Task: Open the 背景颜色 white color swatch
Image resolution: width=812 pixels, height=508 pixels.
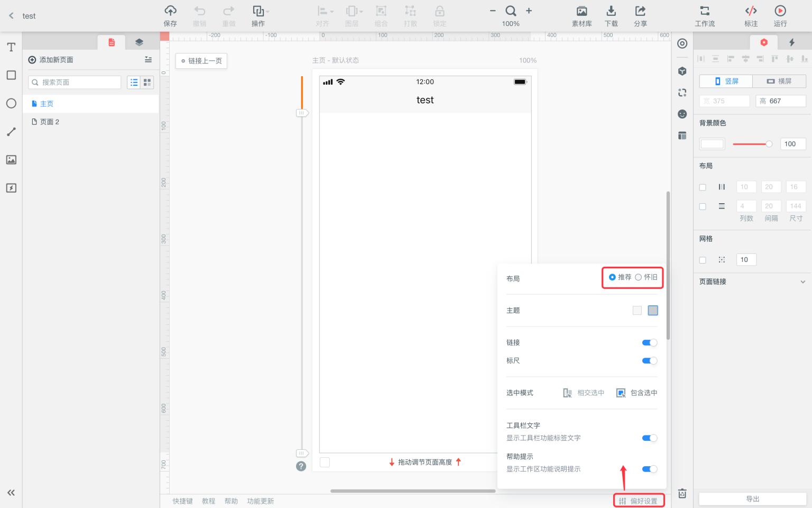Action: tap(712, 144)
